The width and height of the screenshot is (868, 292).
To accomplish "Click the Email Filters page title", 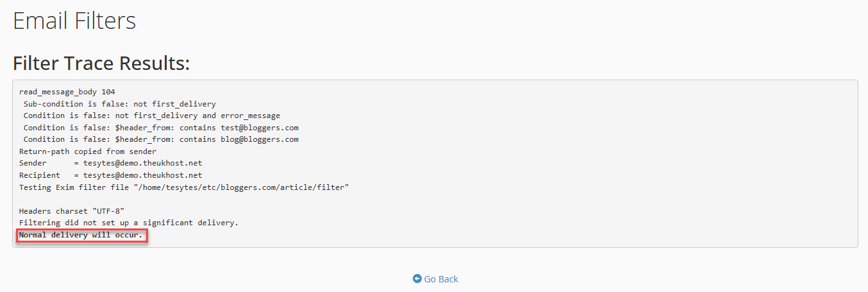I will 74,21.
